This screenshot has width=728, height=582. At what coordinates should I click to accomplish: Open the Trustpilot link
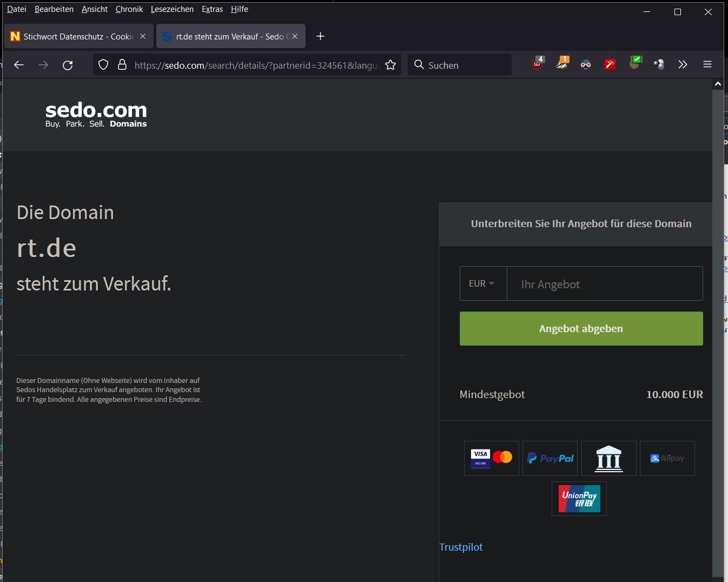tap(461, 547)
